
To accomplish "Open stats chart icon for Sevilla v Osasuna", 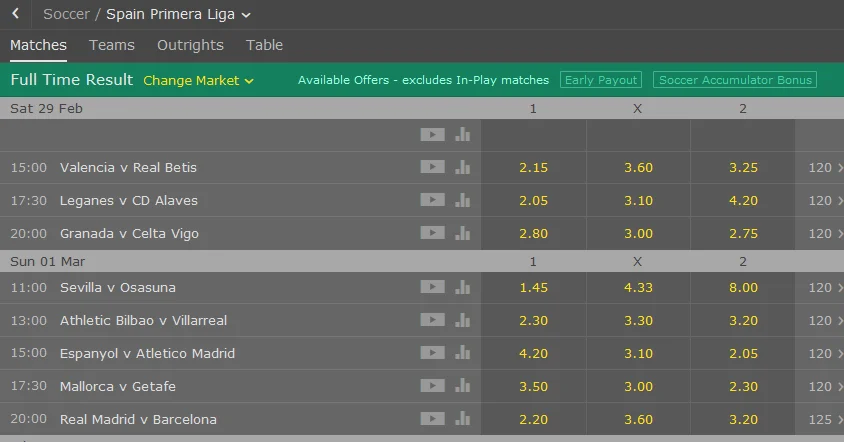I will (462, 288).
